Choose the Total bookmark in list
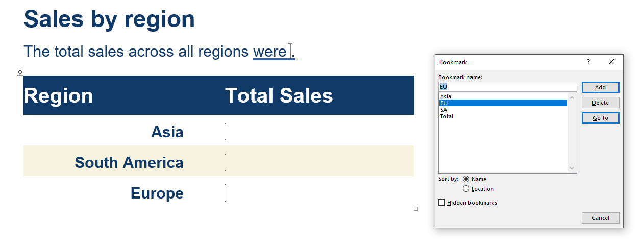 [x=447, y=116]
